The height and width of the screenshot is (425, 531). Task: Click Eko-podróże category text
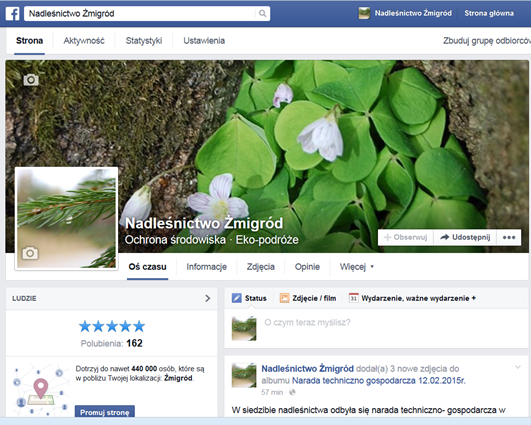(x=267, y=240)
